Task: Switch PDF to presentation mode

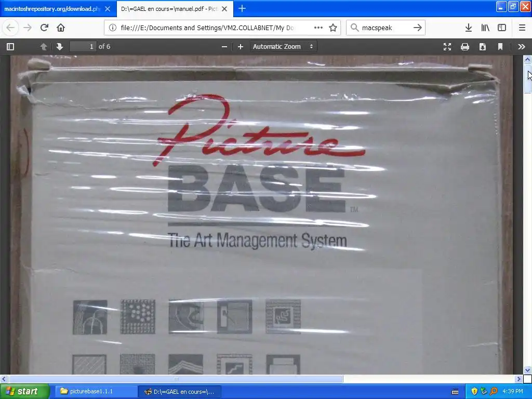Action: (447, 46)
